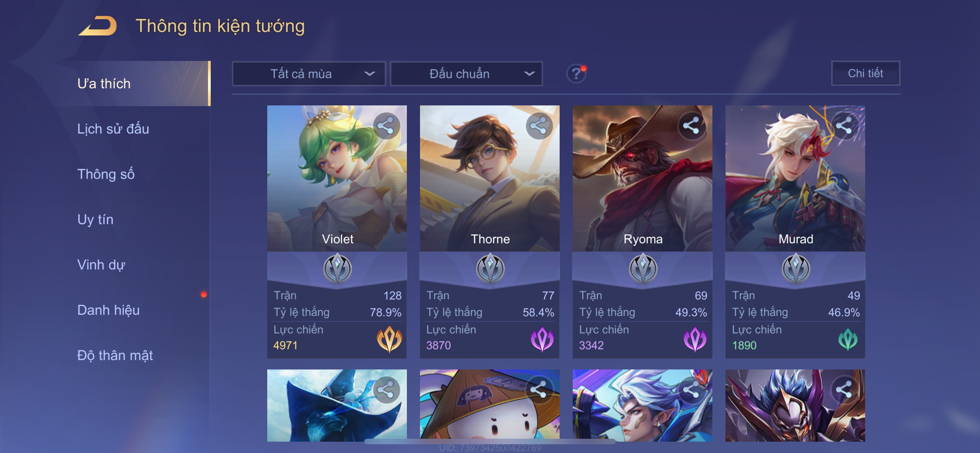Switch to the Thông số tab
The image size is (980, 453).
[x=106, y=174]
